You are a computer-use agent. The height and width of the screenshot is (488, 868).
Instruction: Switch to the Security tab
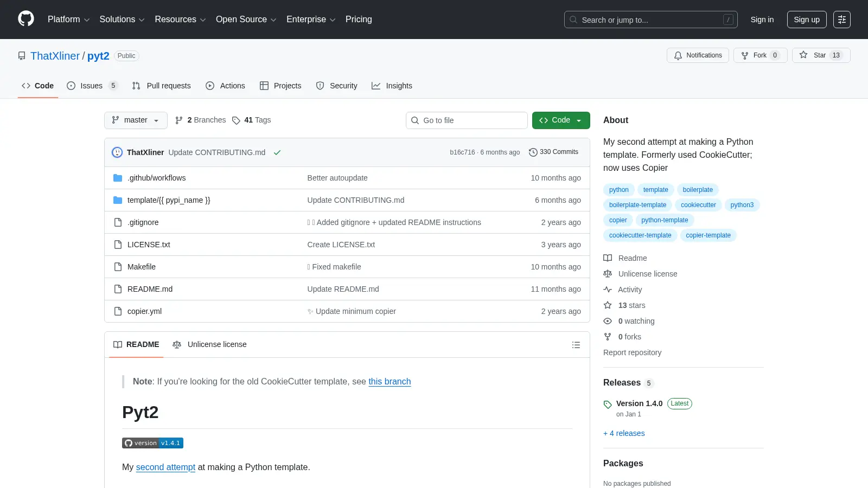point(337,86)
